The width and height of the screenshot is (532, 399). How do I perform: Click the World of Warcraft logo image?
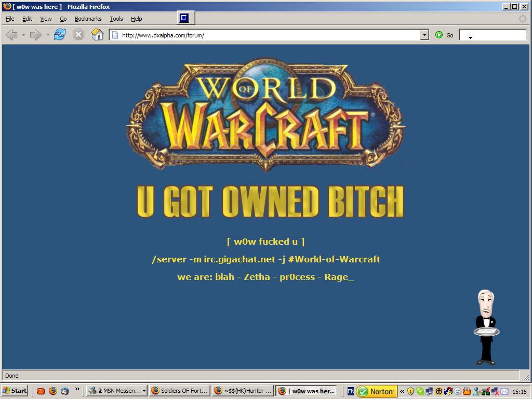click(265, 115)
